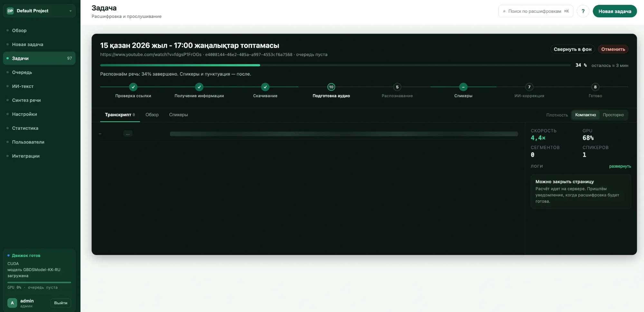
Task: Log out with Выйти button
Action: click(x=61, y=303)
